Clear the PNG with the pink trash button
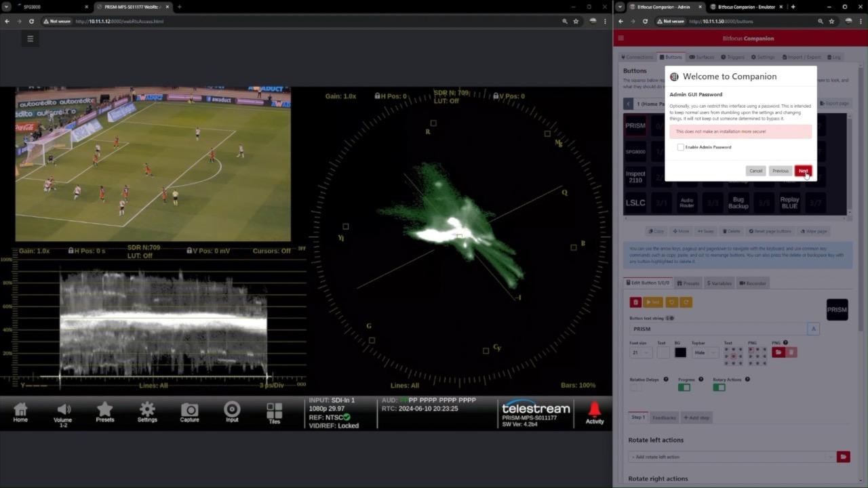The image size is (868, 488). click(791, 352)
